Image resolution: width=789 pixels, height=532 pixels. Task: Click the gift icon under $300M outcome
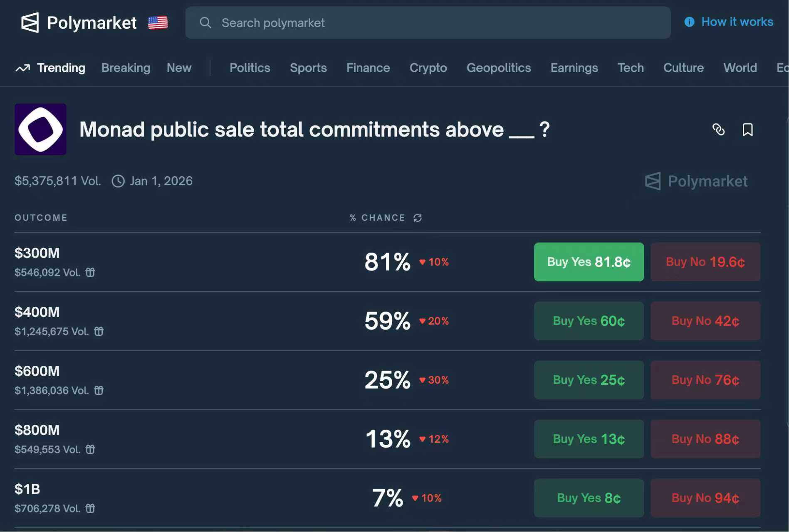click(x=91, y=273)
